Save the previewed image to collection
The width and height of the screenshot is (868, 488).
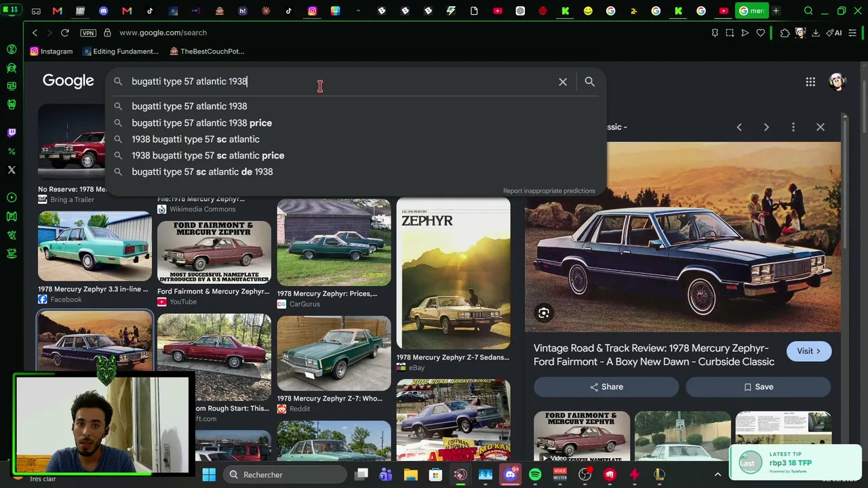click(758, 387)
